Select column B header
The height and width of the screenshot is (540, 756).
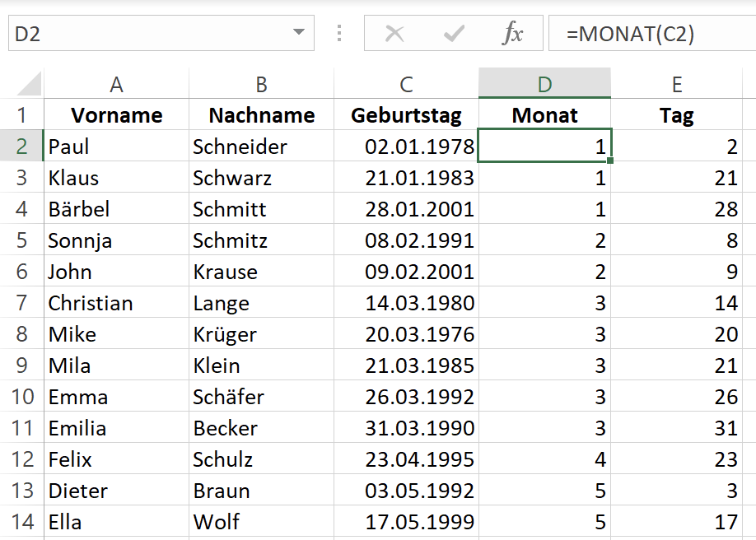click(261, 84)
